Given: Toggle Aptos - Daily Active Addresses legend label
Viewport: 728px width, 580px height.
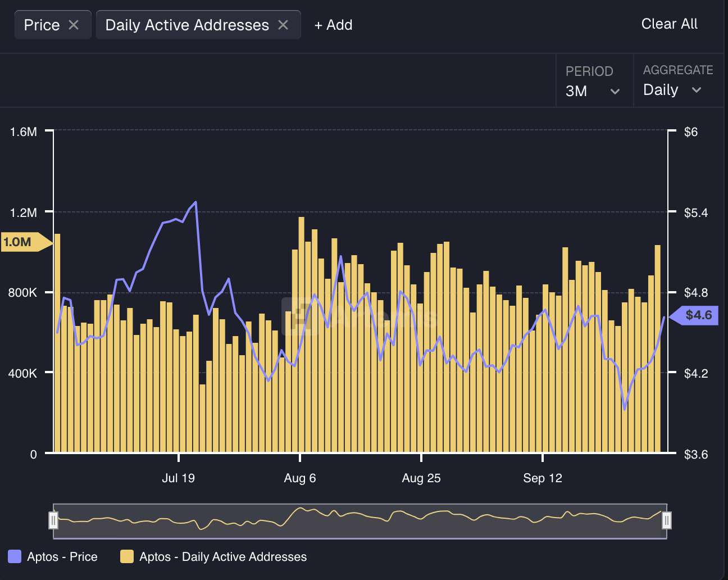Looking at the screenshot, I should 223,556.
